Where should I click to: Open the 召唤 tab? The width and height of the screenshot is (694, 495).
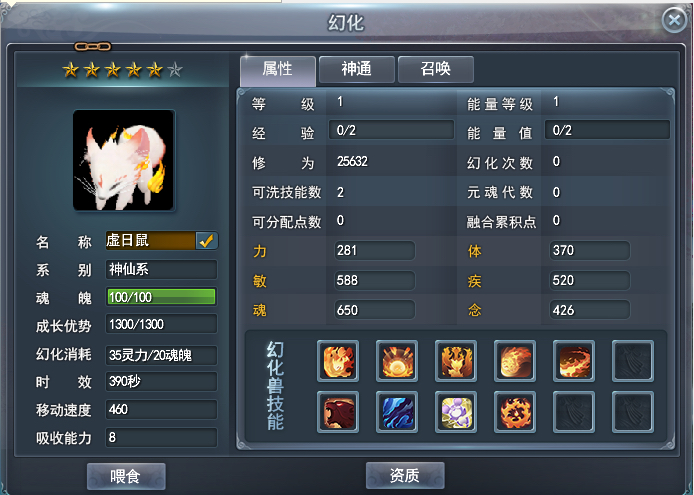(x=436, y=69)
